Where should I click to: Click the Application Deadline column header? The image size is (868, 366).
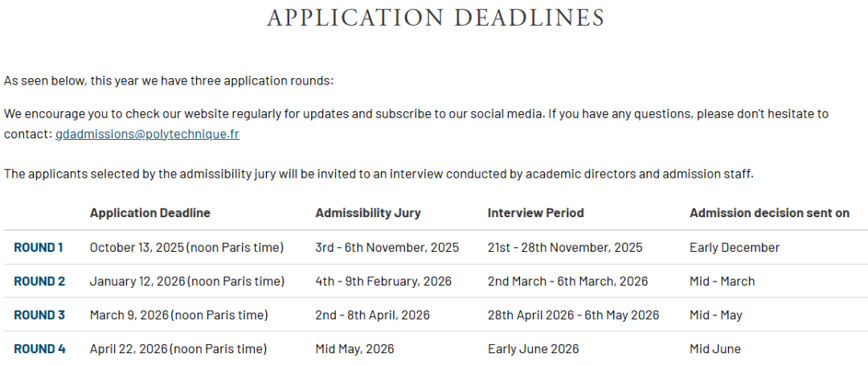coord(150,213)
